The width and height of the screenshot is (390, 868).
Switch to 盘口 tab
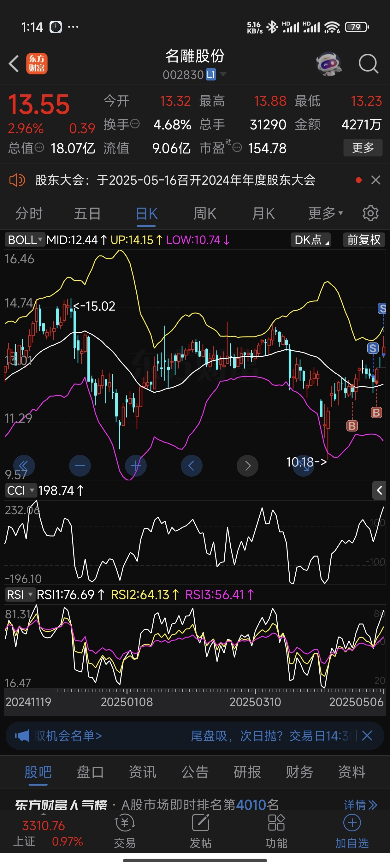coord(90,772)
